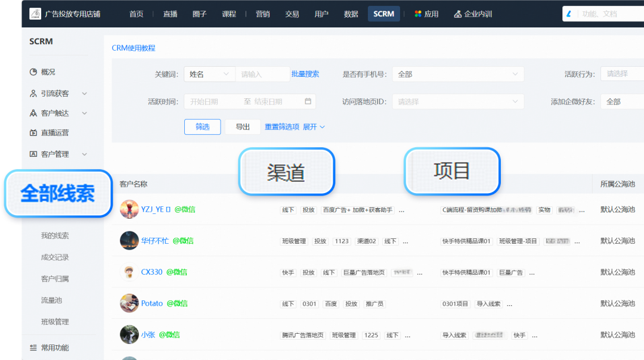Open the 是否有手机号 dropdown
The width and height of the screenshot is (644, 360).
coord(458,75)
